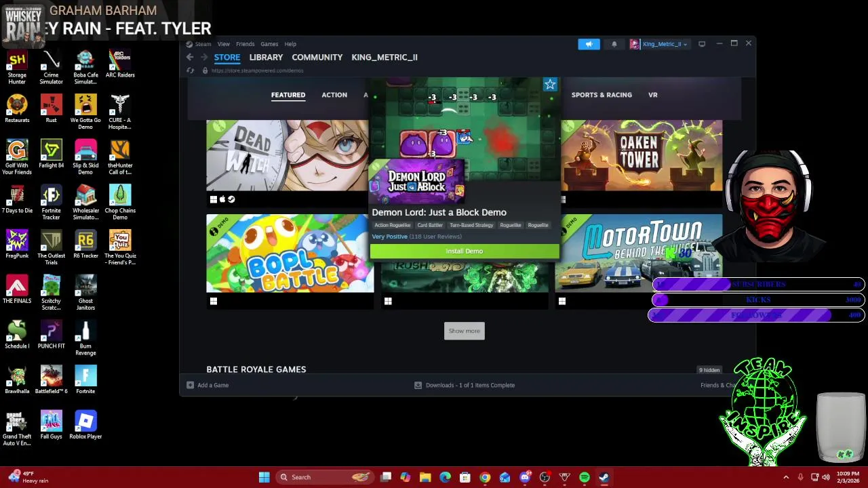Open the View menu
This screenshot has width=868, height=488.
click(223, 44)
